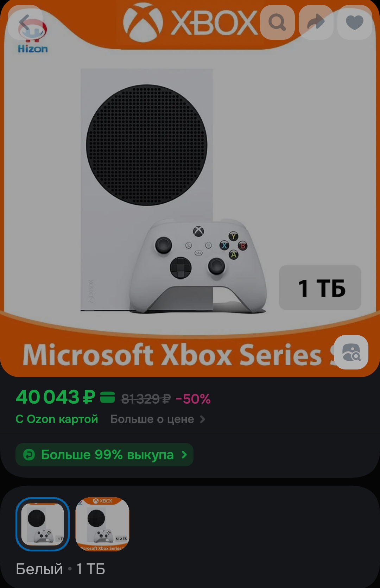Tap the circular buyout icon in green badge

pyautogui.click(x=29, y=455)
